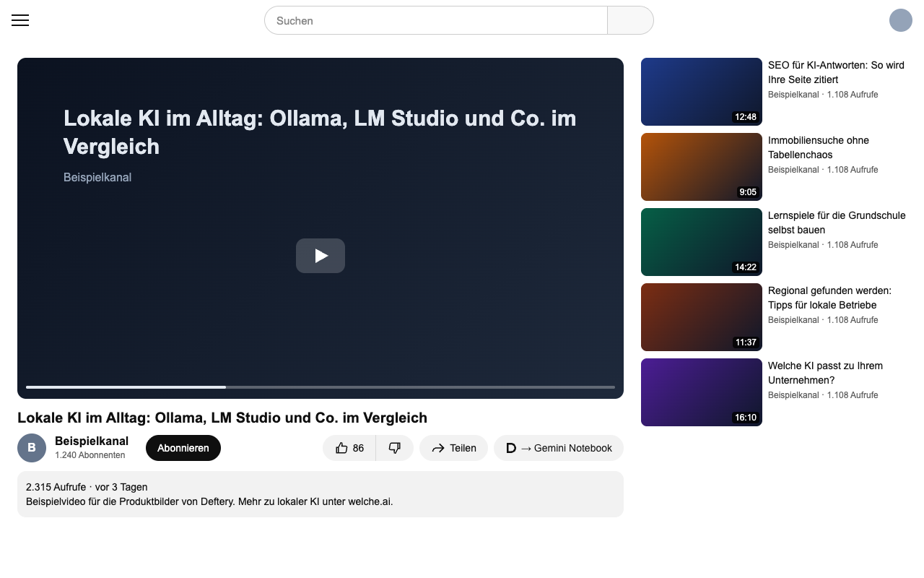Open Regional gefunden werden video thumbnail

(702, 317)
